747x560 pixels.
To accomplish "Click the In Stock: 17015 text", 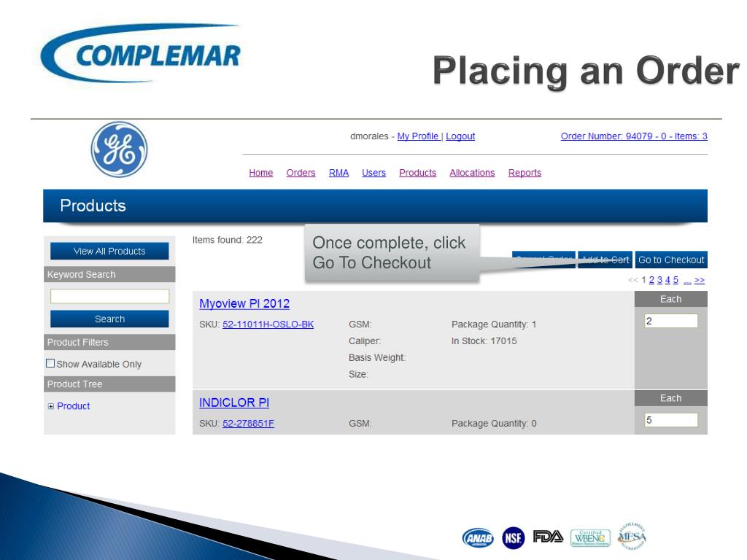I will (x=484, y=341).
